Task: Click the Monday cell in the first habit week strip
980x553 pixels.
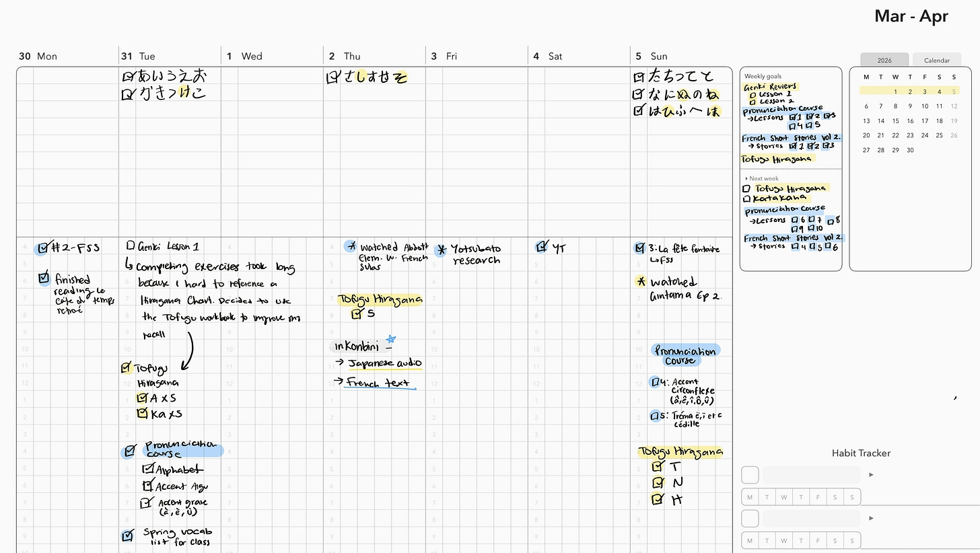Action: pos(750,496)
